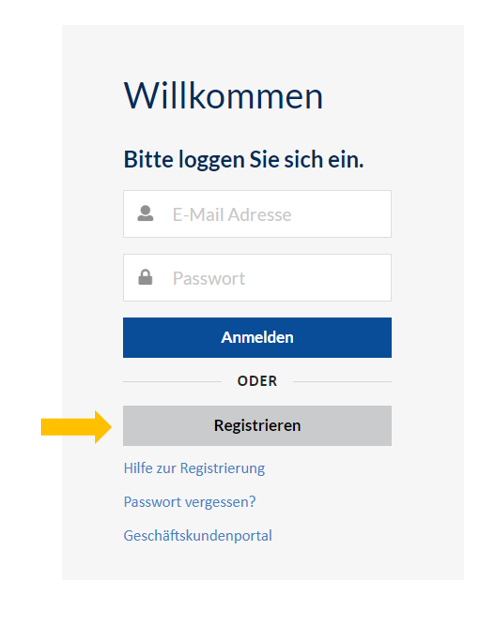The image size is (501, 618).
Task: Click the Willkommen heading
Action: [x=223, y=96]
